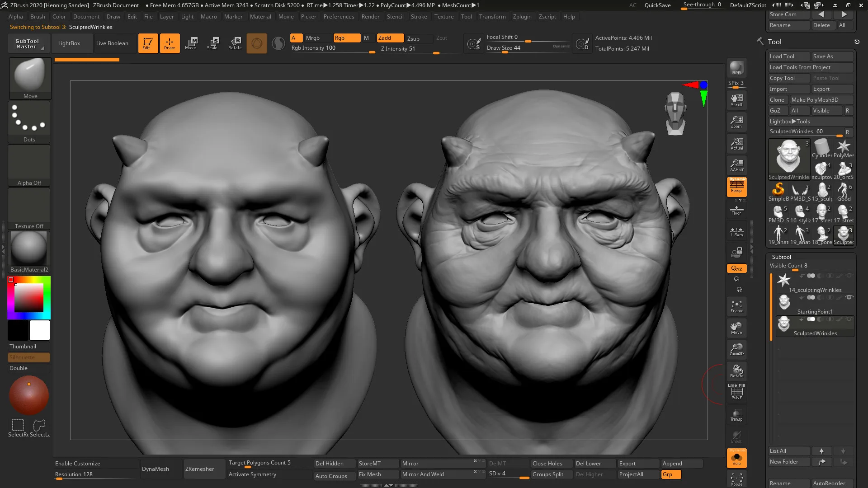Select the Rotate tool in the top toolbar
Screen dimensions: 868x488
tap(235, 43)
